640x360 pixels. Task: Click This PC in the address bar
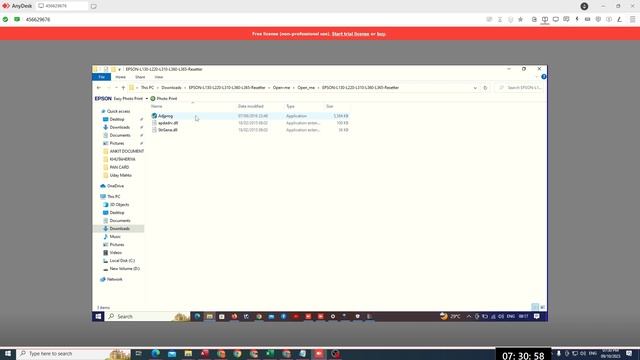point(147,88)
